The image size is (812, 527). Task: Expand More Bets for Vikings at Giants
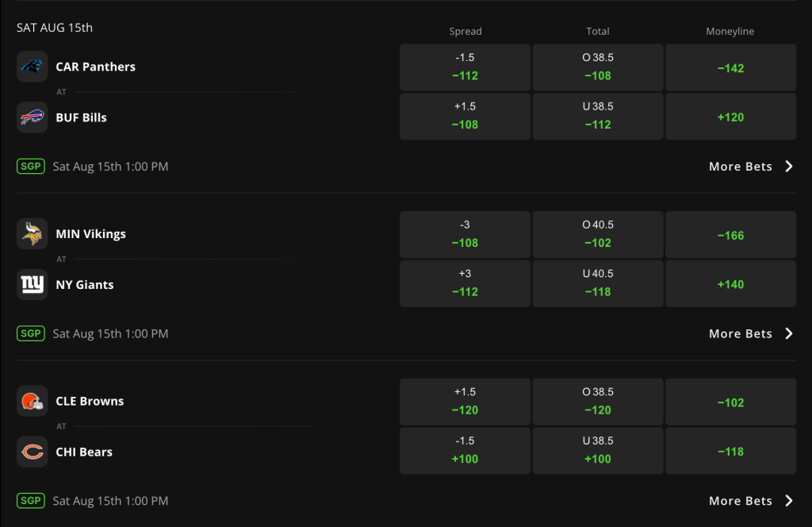point(751,333)
